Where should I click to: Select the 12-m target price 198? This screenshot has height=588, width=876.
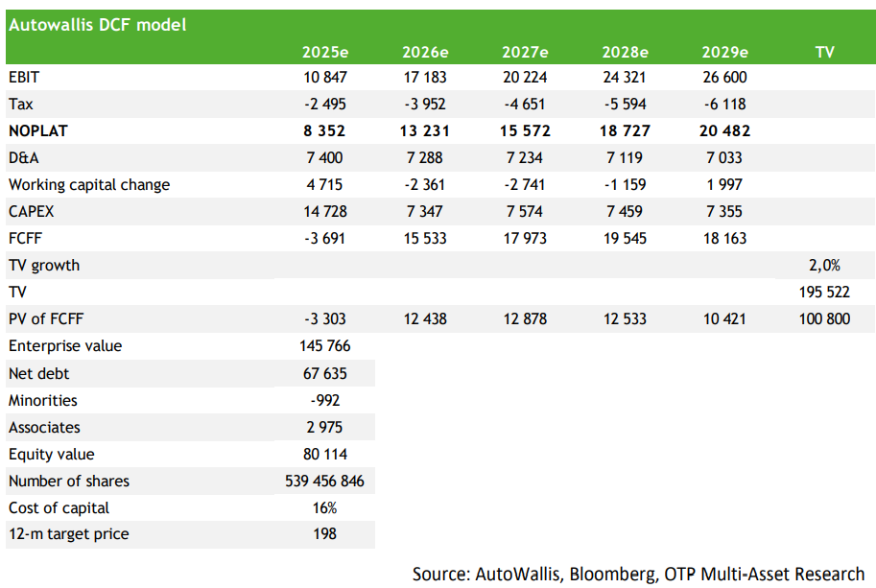point(324,534)
